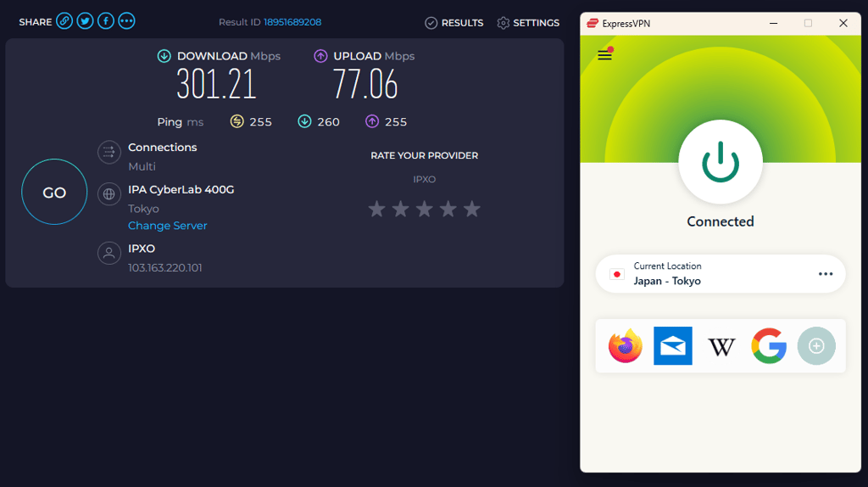Rate provider four stars
The width and height of the screenshot is (868, 487).
click(448, 209)
